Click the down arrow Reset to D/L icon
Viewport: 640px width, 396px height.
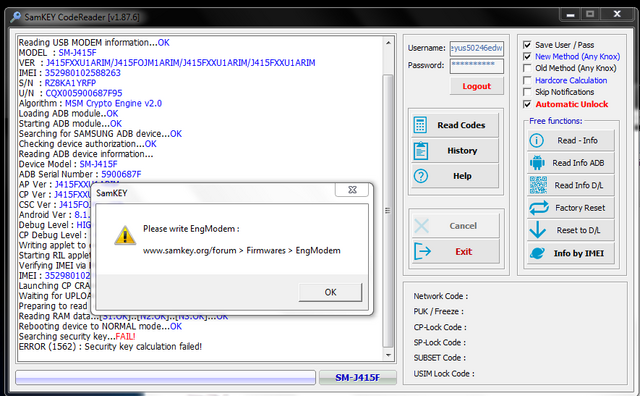tap(538, 230)
